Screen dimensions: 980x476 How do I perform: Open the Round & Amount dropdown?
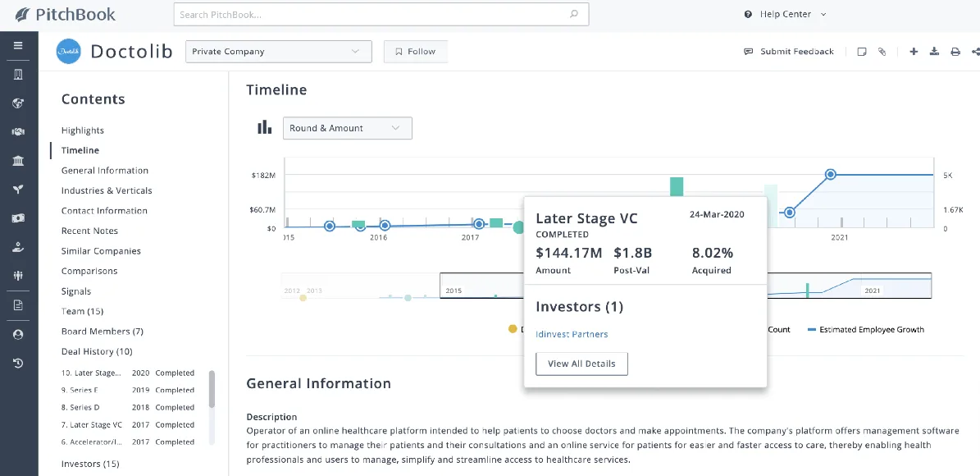tap(348, 127)
